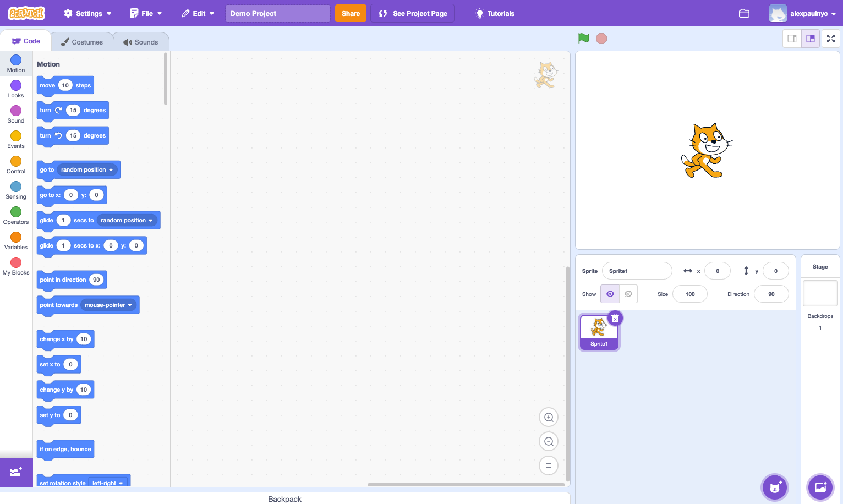The height and width of the screenshot is (504, 843).
Task: Delete Sprite1 using the trash icon
Action: 615,319
